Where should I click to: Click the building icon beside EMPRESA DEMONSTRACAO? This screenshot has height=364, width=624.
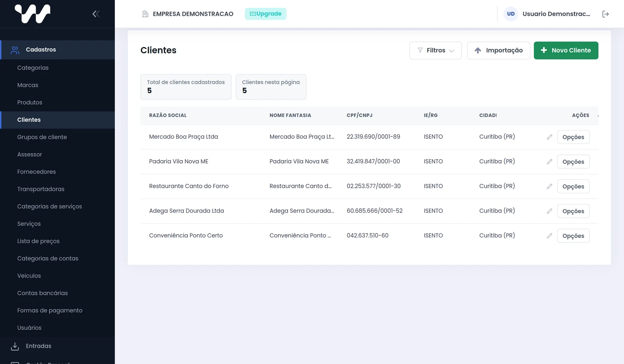click(145, 14)
